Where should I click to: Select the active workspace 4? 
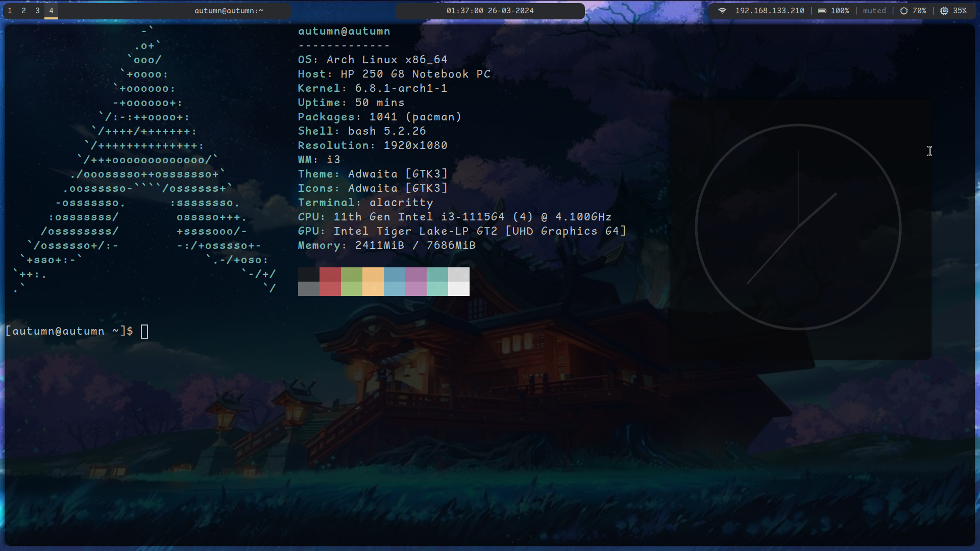(51, 11)
